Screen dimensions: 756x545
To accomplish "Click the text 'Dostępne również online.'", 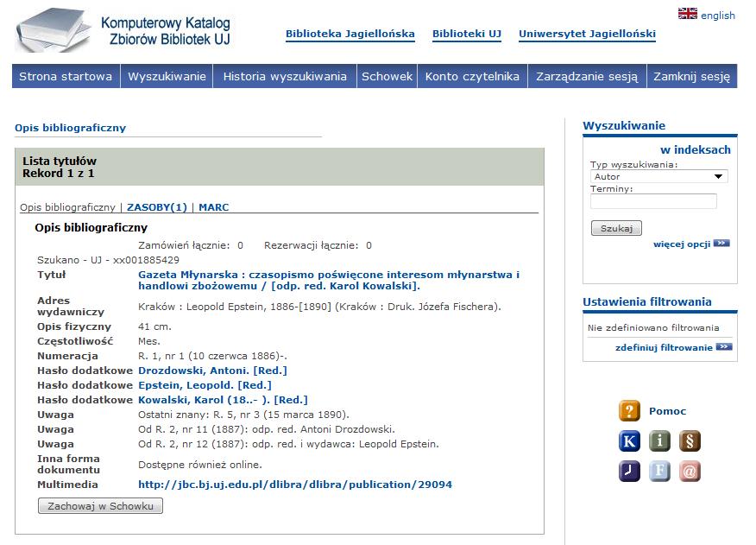I will (200, 465).
